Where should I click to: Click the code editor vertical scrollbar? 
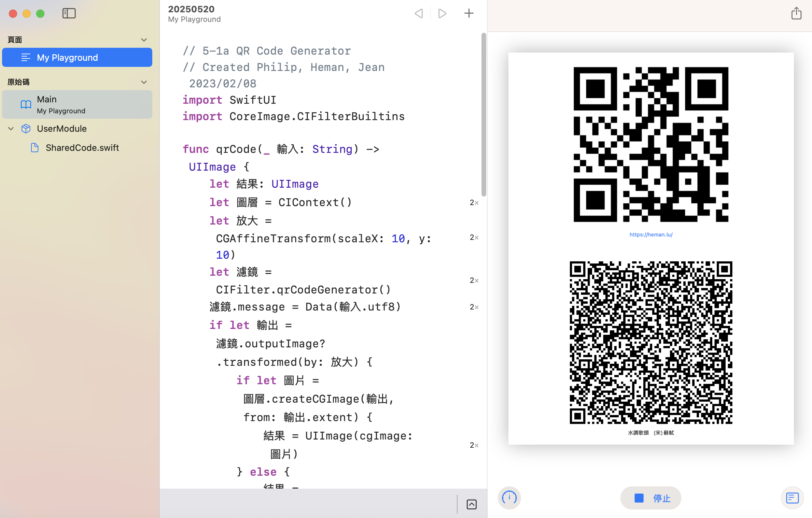tap(484, 115)
